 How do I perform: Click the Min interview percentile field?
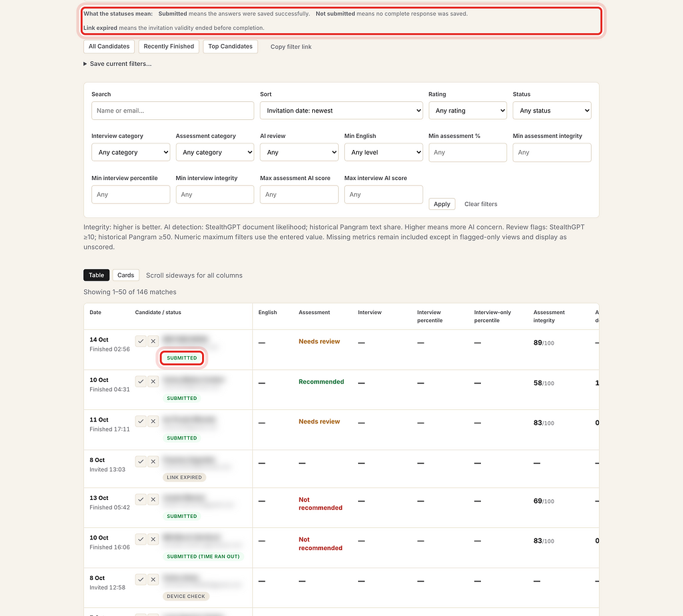click(x=131, y=195)
